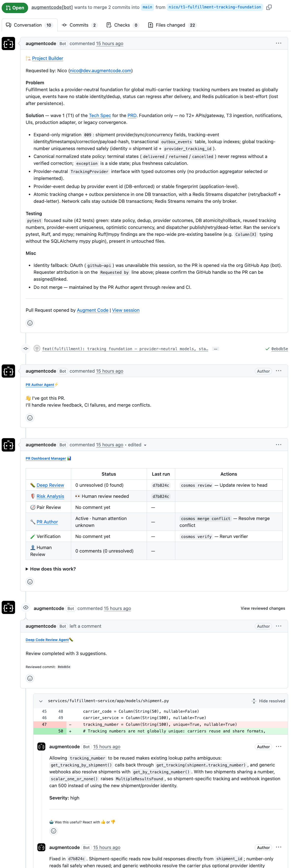Click the augmentcode avatar beside the first comment

[x=8, y=43]
